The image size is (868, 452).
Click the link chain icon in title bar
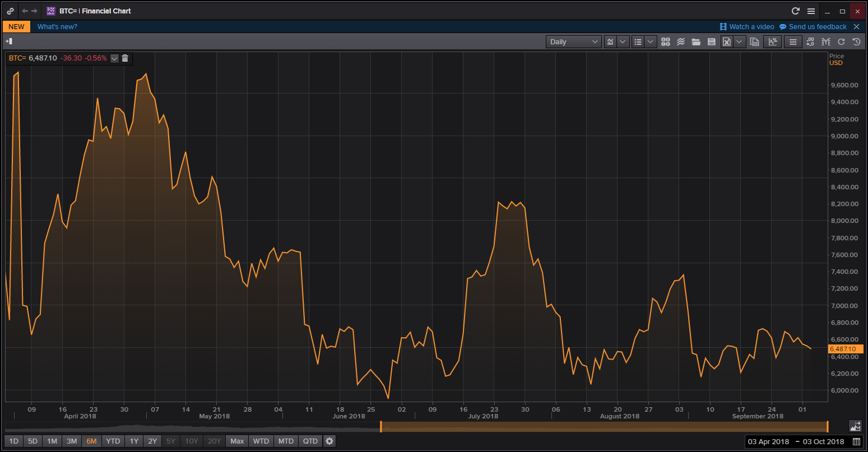click(x=10, y=11)
